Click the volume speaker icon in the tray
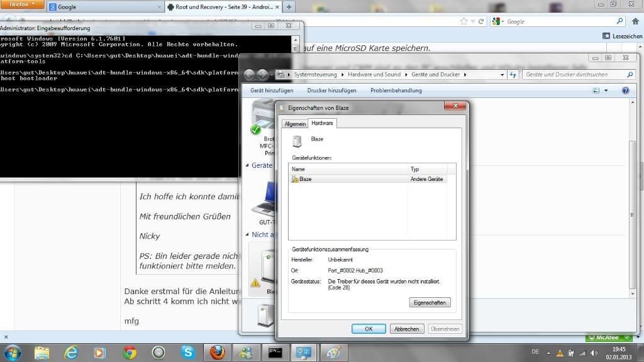 click(594, 353)
